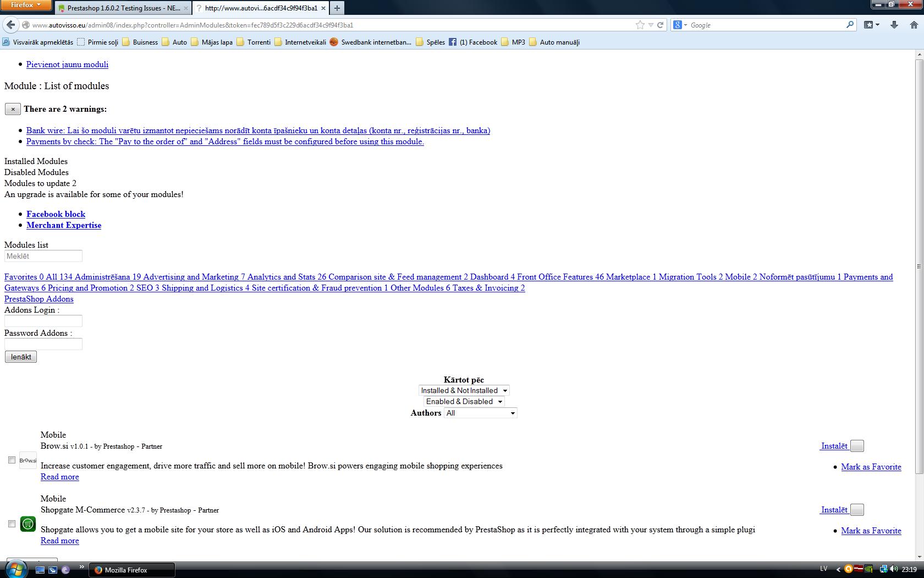This screenshot has width=924, height=578.
Task: Filter modules by Analytics and Stats
Action: 287,277
